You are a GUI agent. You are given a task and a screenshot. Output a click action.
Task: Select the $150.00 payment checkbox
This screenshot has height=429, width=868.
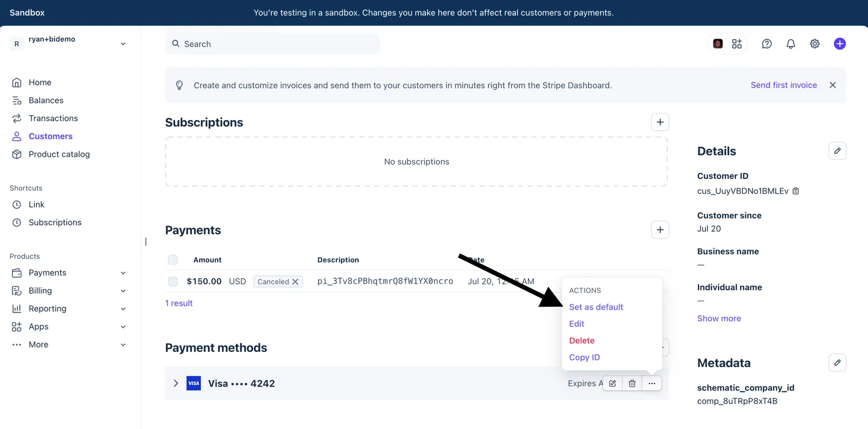pos(173,281)
